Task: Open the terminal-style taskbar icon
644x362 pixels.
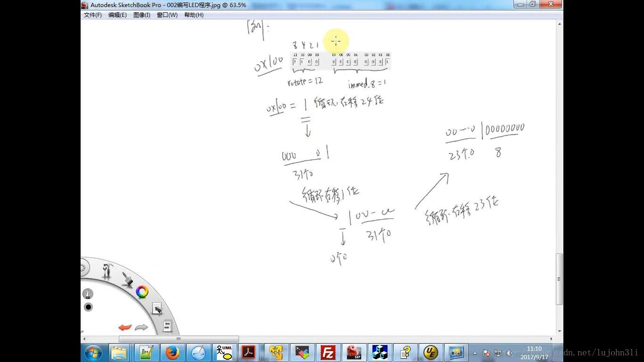Action: pyautogui.click(x=302, y=353)
